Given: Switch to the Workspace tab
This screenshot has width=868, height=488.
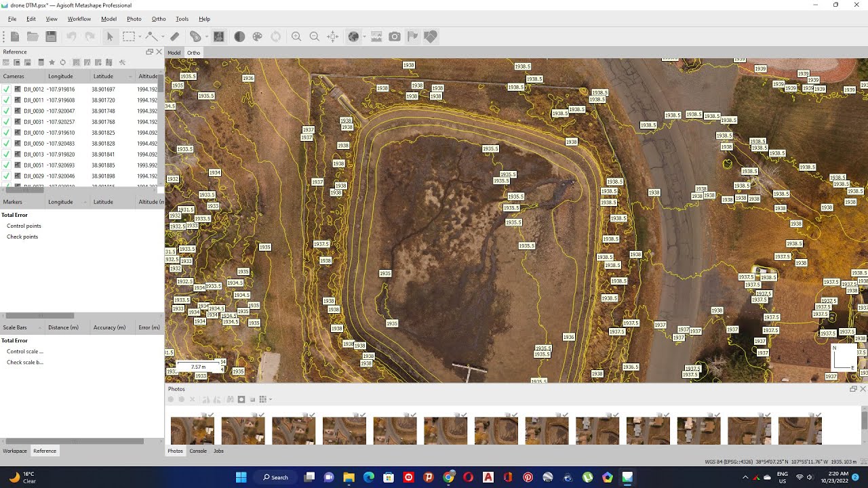Looking at the screenshot, I should pos(15,451).
